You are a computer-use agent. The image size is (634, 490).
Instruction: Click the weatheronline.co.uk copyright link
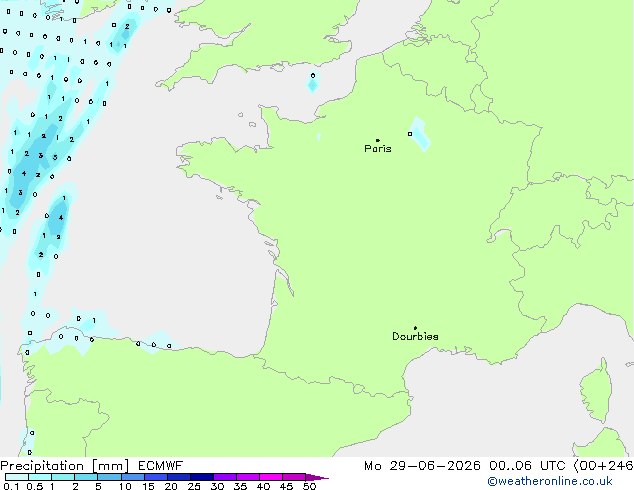click(550, 481)
